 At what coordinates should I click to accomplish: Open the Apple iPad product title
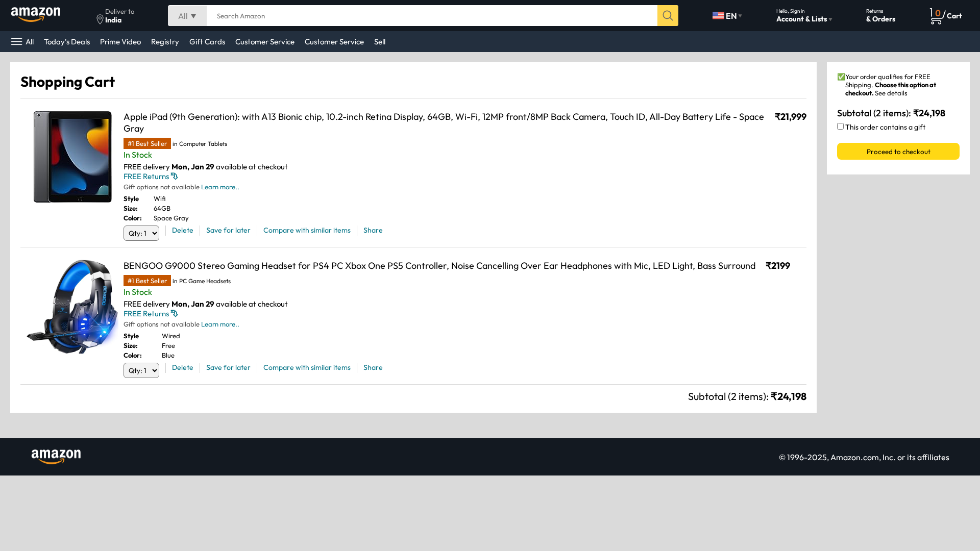click(x=444, y=122)
